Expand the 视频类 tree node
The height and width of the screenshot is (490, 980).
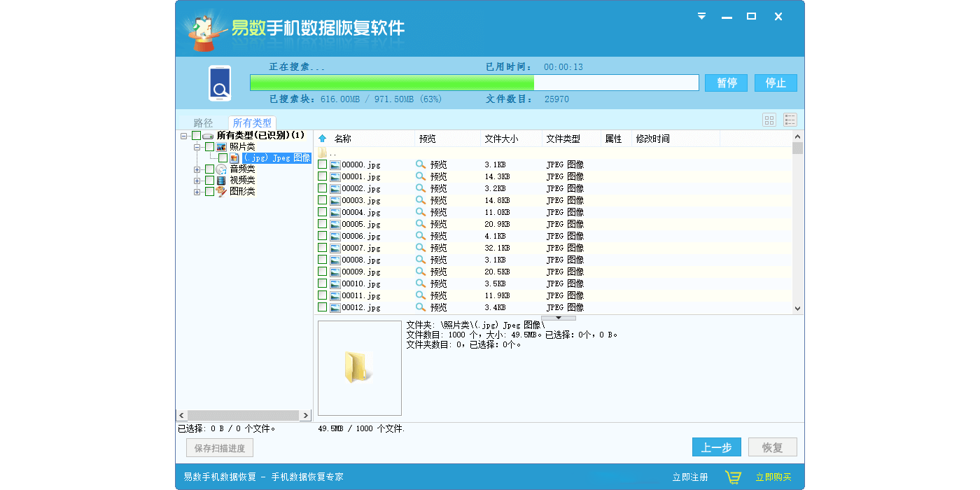click(x=197, y=181)
